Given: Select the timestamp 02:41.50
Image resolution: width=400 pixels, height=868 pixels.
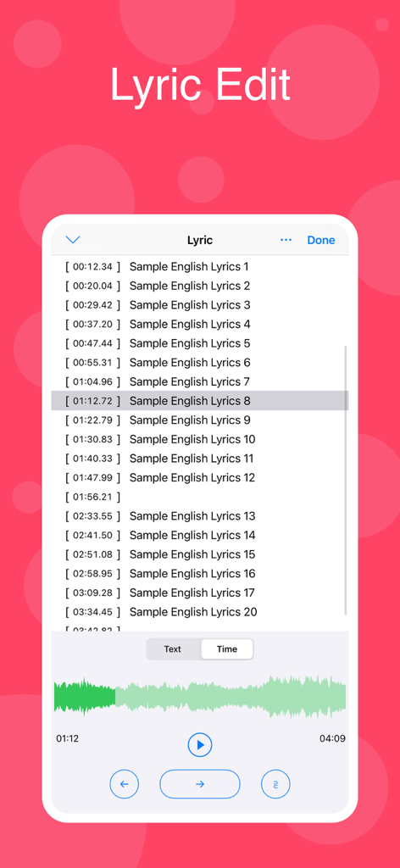Looking at the screenshot, I should point(92,536).
